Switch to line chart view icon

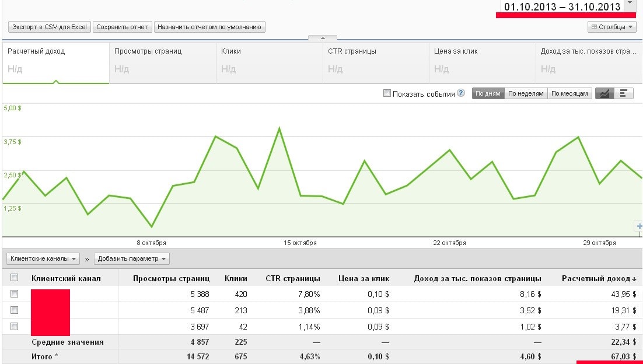(604, 93)
